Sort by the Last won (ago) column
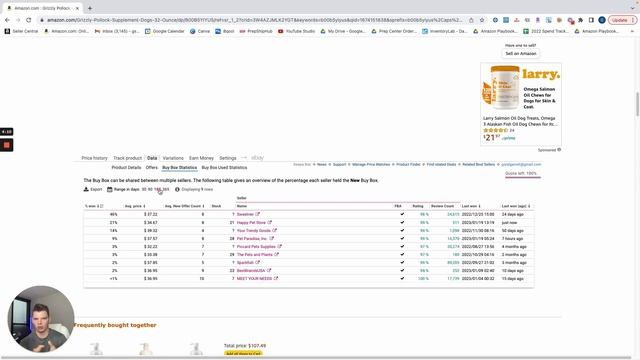This screenshot has width=640, height=360. tap(516, 206)
